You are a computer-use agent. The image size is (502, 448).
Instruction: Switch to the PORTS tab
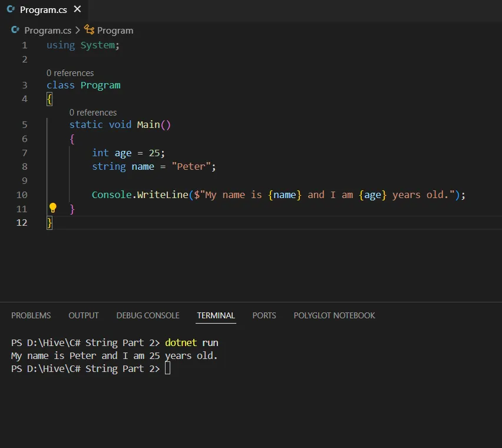pos(264,315)
